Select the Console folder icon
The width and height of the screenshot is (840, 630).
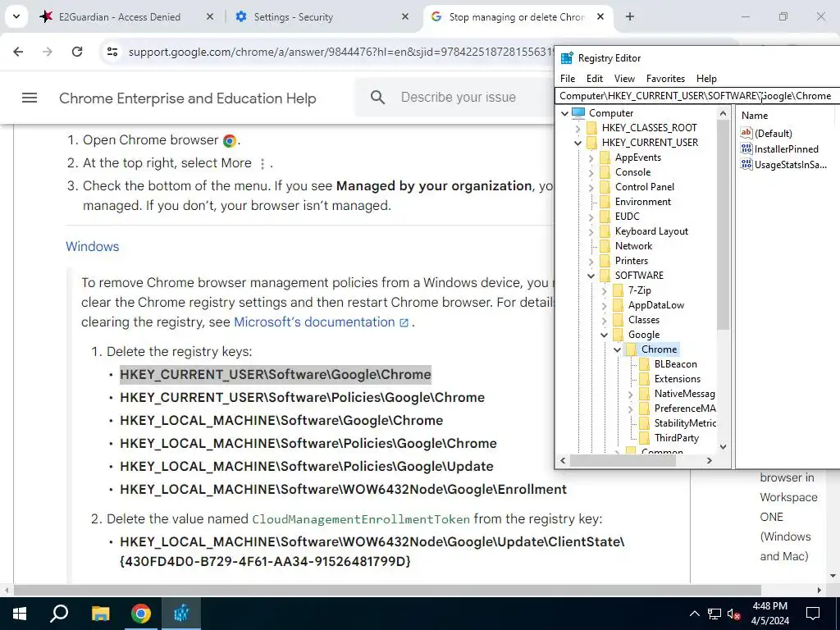click(x=605, y=172)
